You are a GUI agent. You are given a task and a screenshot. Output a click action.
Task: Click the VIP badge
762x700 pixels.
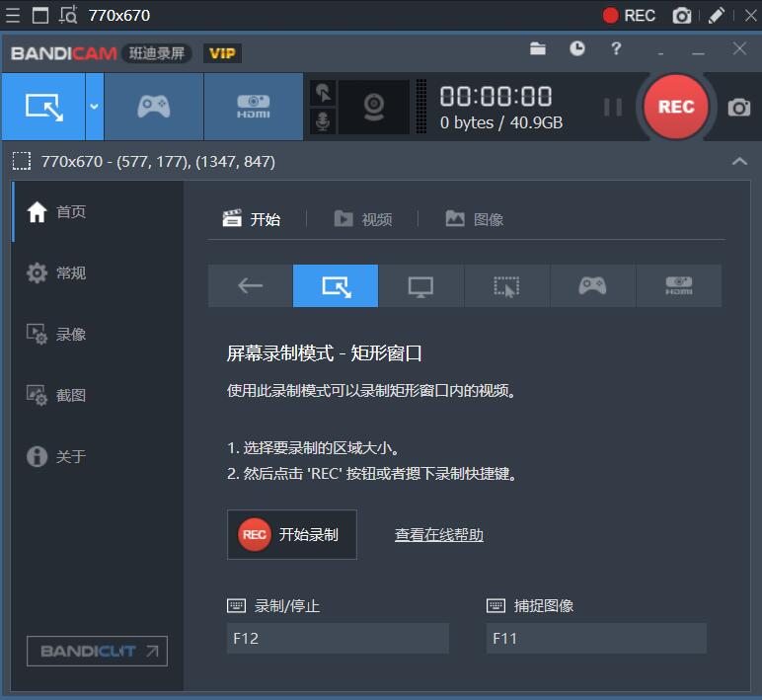[x=222, y=53]
